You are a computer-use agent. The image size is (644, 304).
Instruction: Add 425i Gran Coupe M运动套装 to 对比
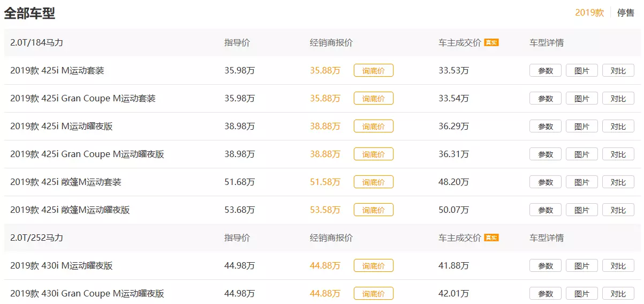(x=618, y=99)
